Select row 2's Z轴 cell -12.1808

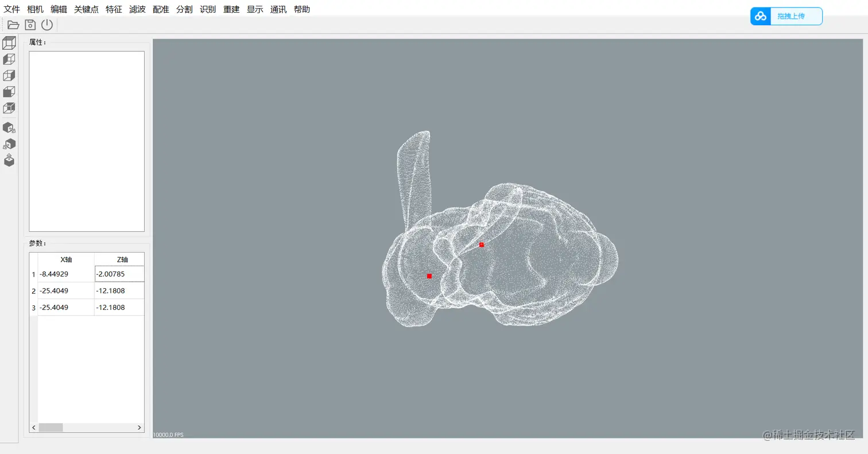(119, 290)
